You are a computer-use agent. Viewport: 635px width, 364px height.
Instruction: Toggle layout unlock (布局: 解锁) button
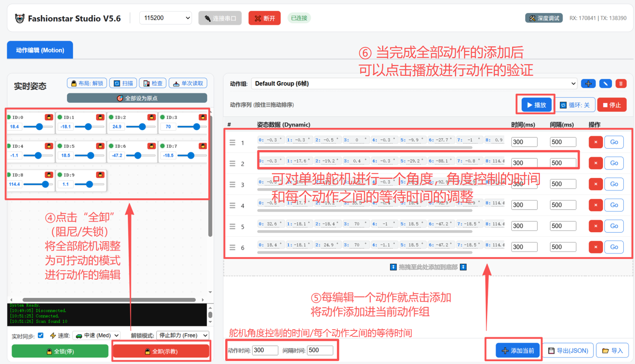tap(87, 83)
